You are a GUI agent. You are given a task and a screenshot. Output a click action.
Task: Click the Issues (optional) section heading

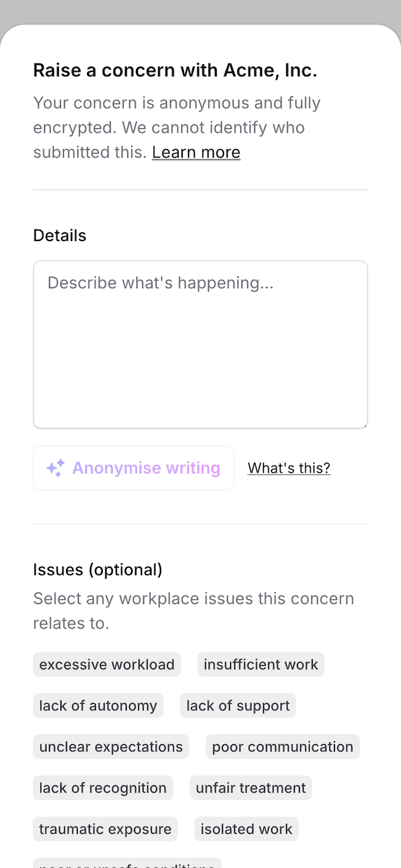(98, 570)
